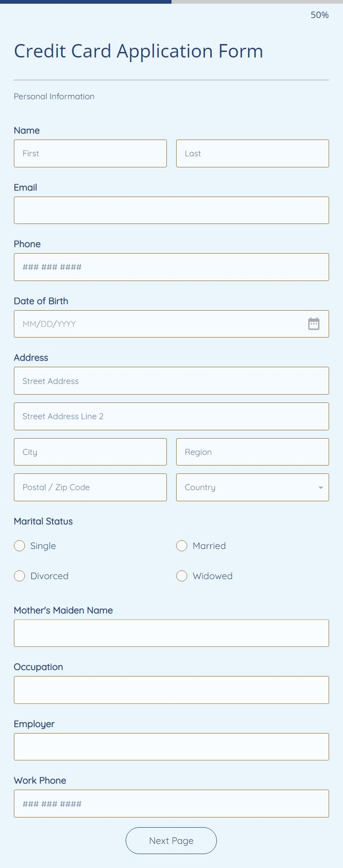Choose the Divorced radio button
This screenshot has width=343, height=868.
19,576
